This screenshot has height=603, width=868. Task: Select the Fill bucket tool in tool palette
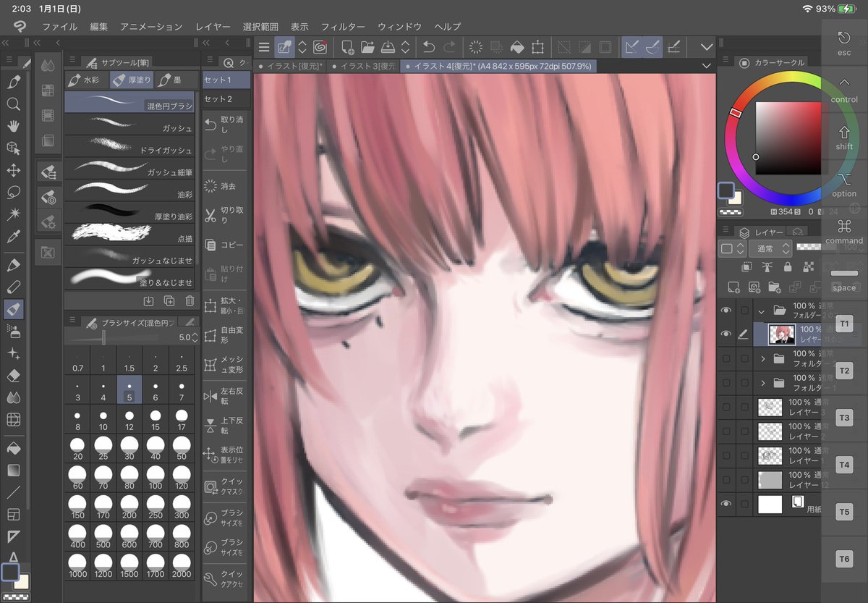[x=13, y=448]
